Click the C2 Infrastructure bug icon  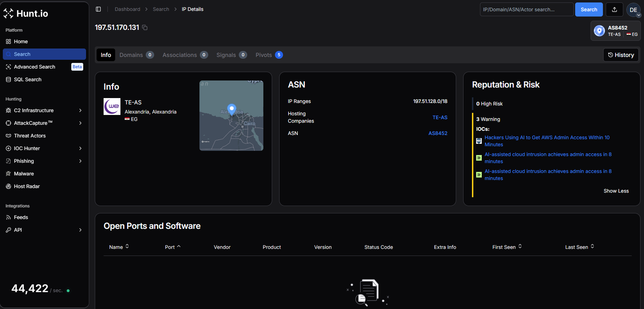(x=8, y=110)
